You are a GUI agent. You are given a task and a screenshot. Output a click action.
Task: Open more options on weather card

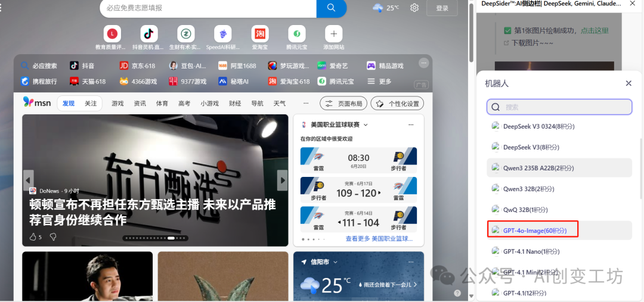tap(411, 261)
